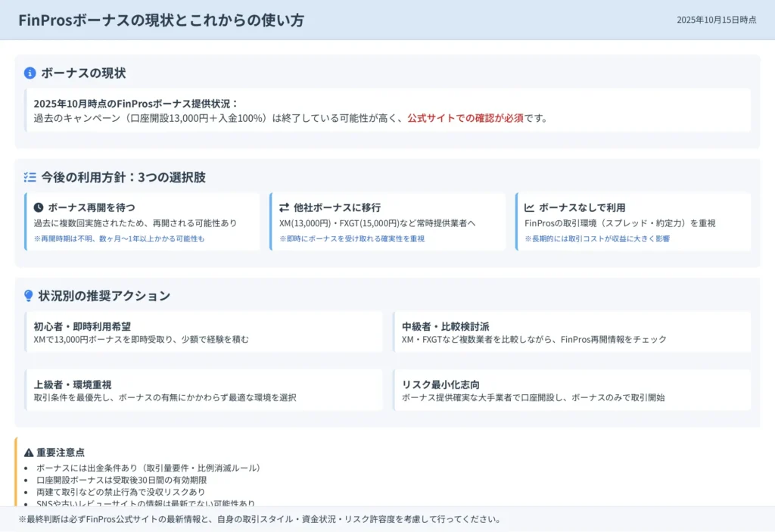Click the blue note ※再開時期は不明

click(119, 238)
